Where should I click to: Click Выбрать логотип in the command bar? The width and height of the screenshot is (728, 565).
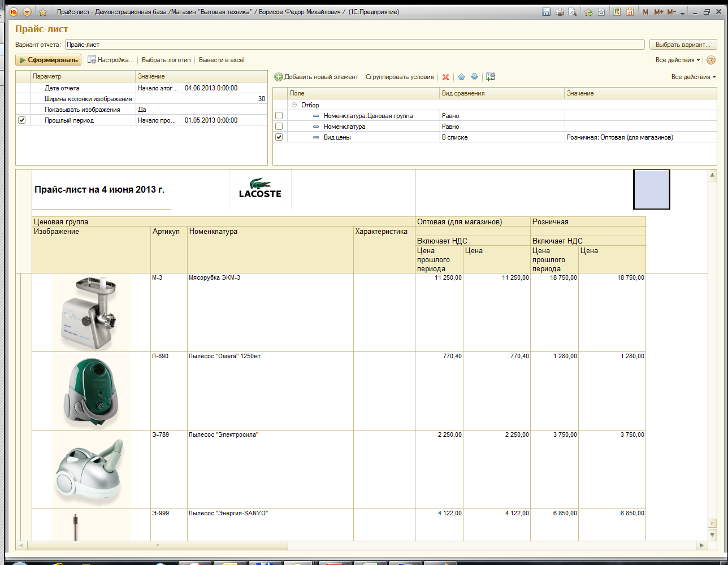[166, 60]
